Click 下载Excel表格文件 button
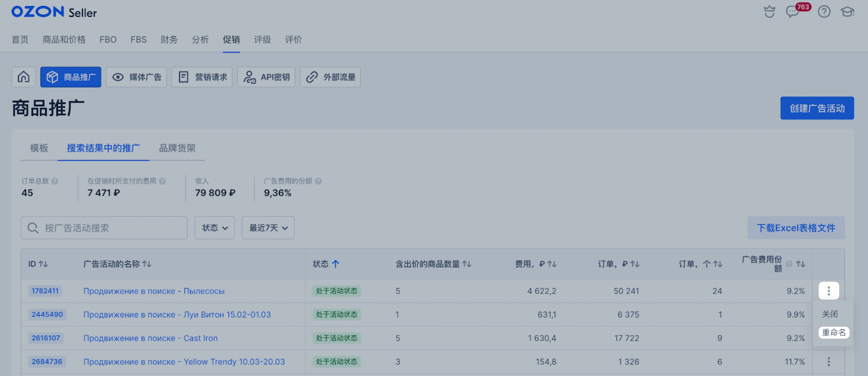 coord(796,228)
